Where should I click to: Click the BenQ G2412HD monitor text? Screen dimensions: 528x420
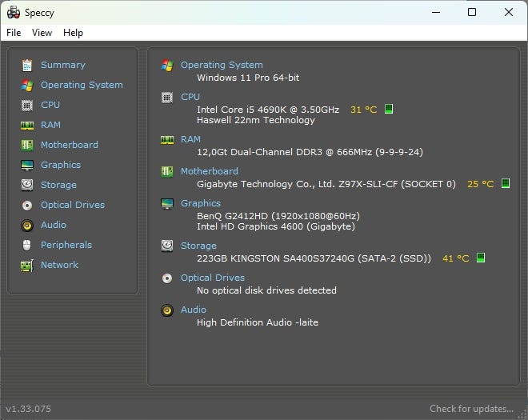click(x=278, y=216)
